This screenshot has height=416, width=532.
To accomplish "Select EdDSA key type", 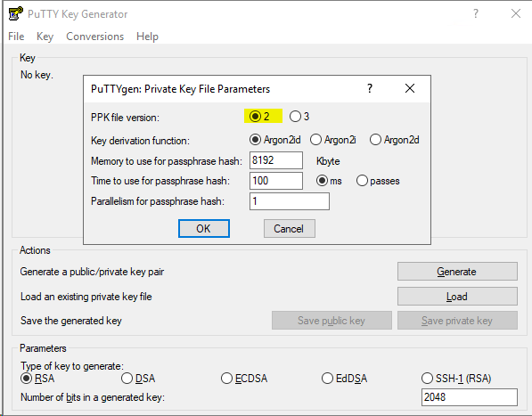I will point(345,378).
